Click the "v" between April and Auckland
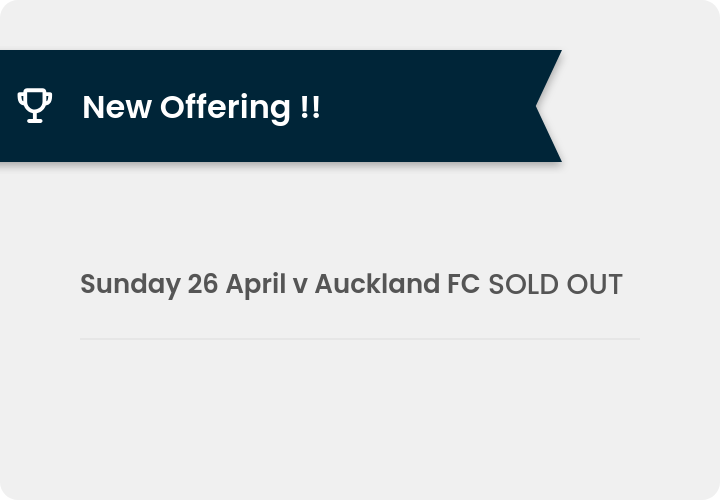Screen dimensions: 720x500 (x=300, y=287)
